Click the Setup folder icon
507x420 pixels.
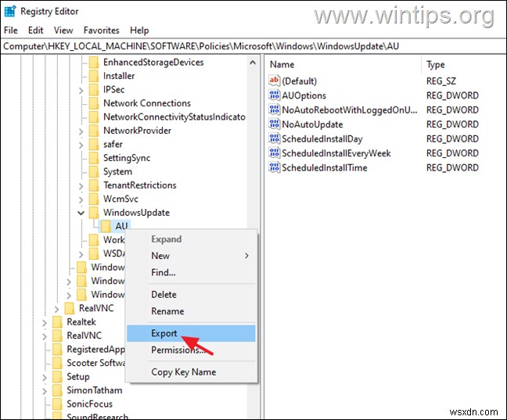coord(57,376)
